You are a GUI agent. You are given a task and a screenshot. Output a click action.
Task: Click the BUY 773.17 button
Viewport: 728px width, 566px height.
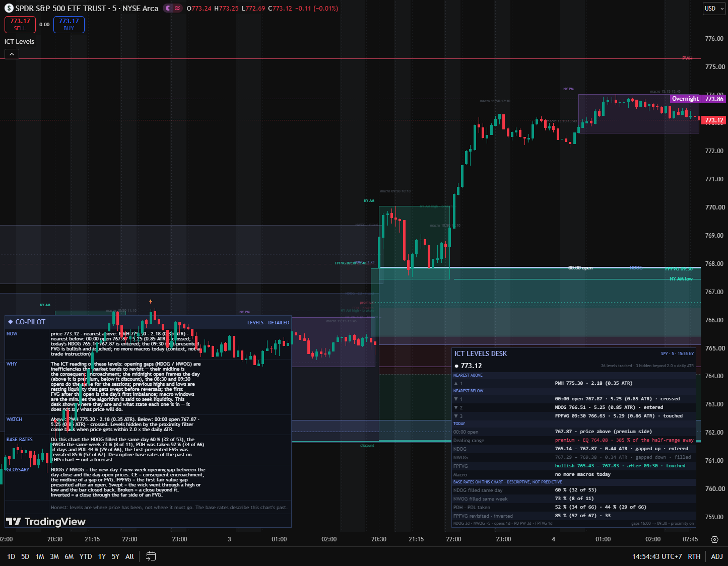click(69, 24)
